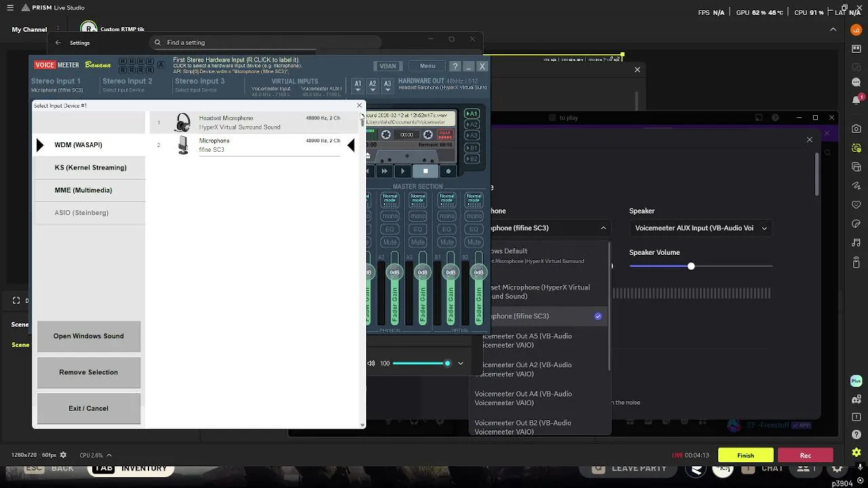The width and height of the screenshot is (868, 488).
Task: Stop the Voicemeeter cassette recorder
Action: (425, 171)
